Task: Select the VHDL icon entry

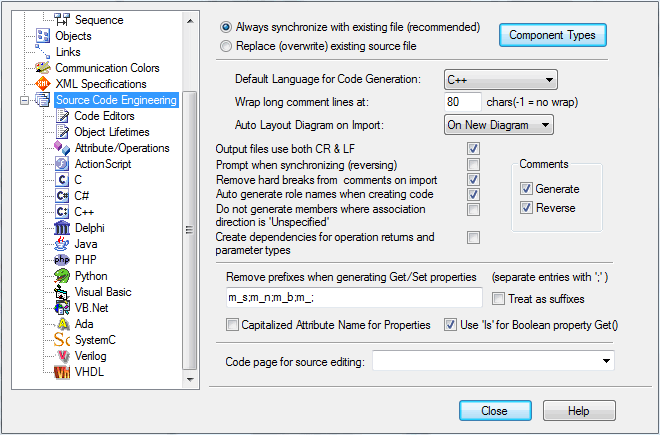Action: pyautogui.click(x=62, y=372)
